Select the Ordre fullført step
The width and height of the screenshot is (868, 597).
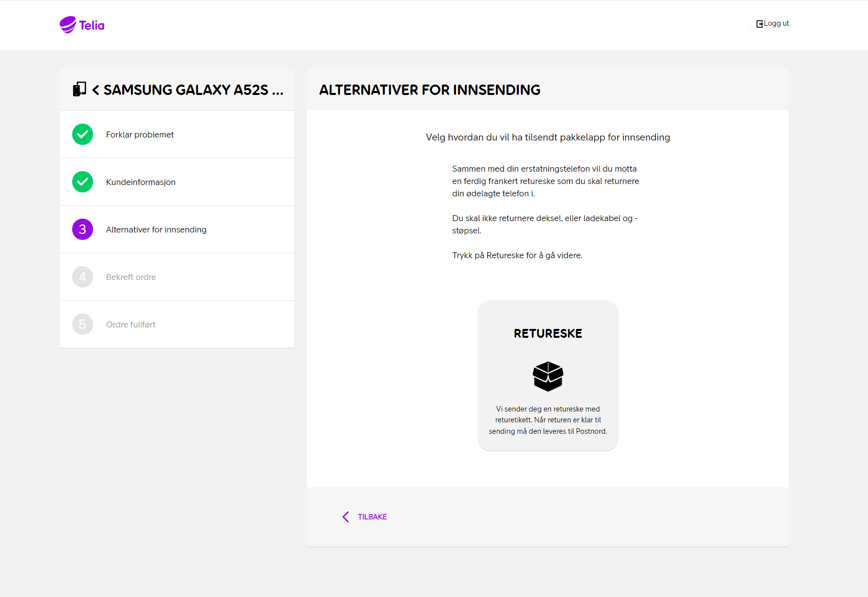[x=177, y=324]
